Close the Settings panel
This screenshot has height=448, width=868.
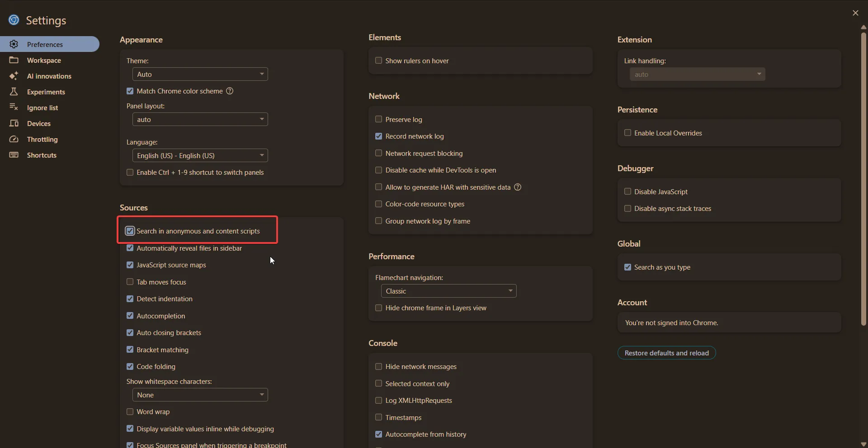855,13
